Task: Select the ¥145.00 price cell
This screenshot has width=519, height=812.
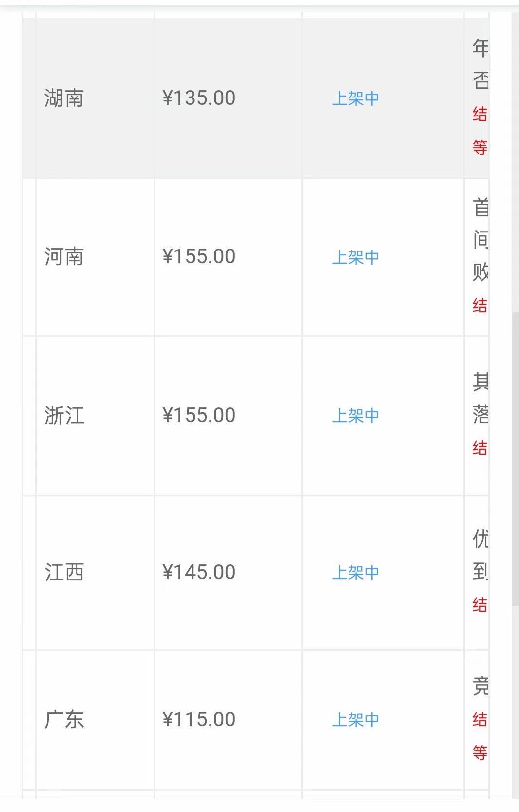Action: click(199, 573)
